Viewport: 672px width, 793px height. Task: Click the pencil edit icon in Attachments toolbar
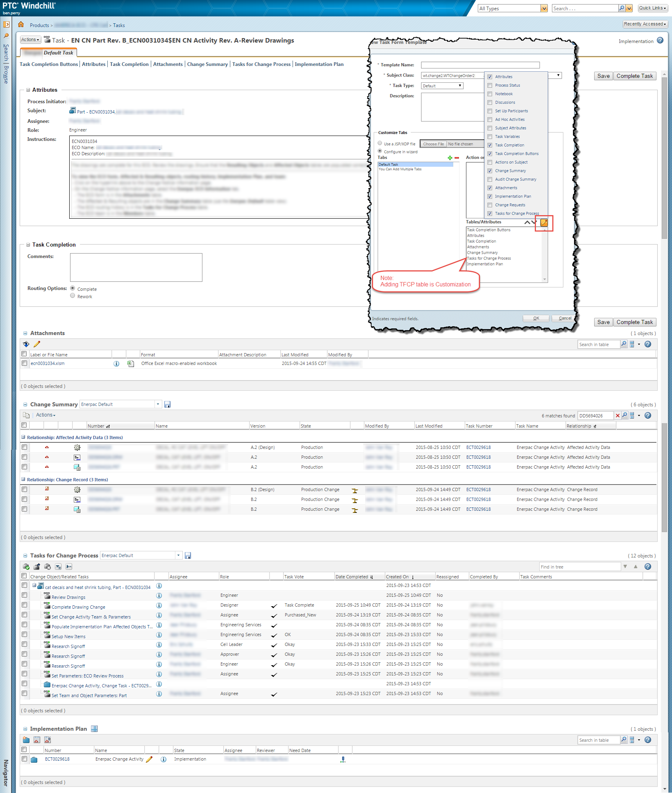[x=37, y=344]
